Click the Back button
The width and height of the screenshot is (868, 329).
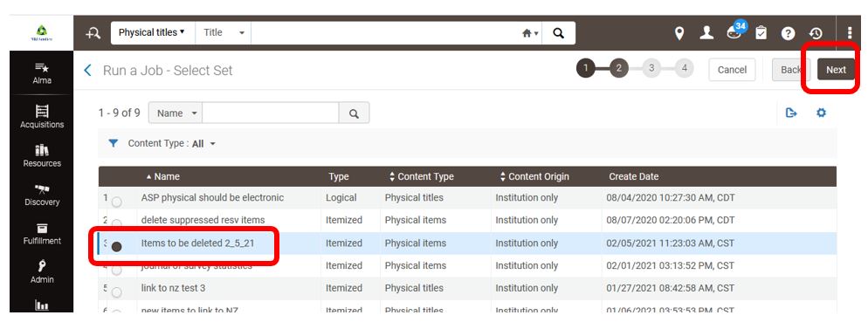[x=790, y=70]
